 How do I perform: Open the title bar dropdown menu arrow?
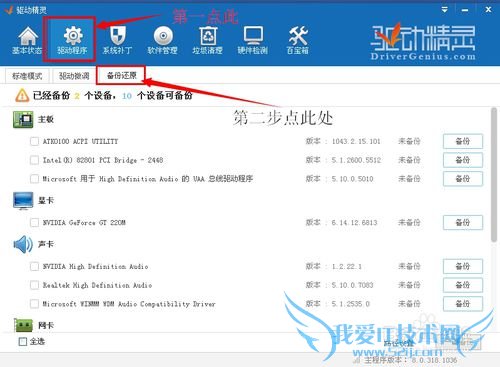point(444,10)
